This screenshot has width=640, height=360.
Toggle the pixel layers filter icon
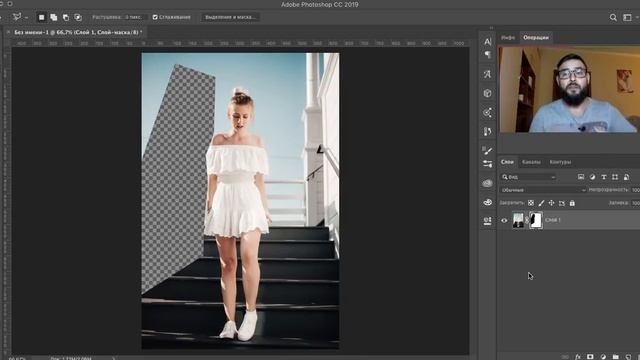[x=581, y=177]
